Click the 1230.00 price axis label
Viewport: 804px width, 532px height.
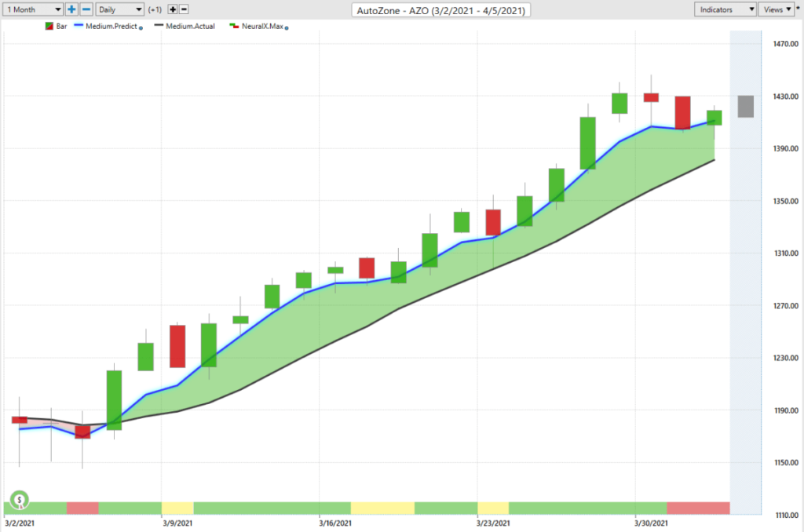(785, 359)
